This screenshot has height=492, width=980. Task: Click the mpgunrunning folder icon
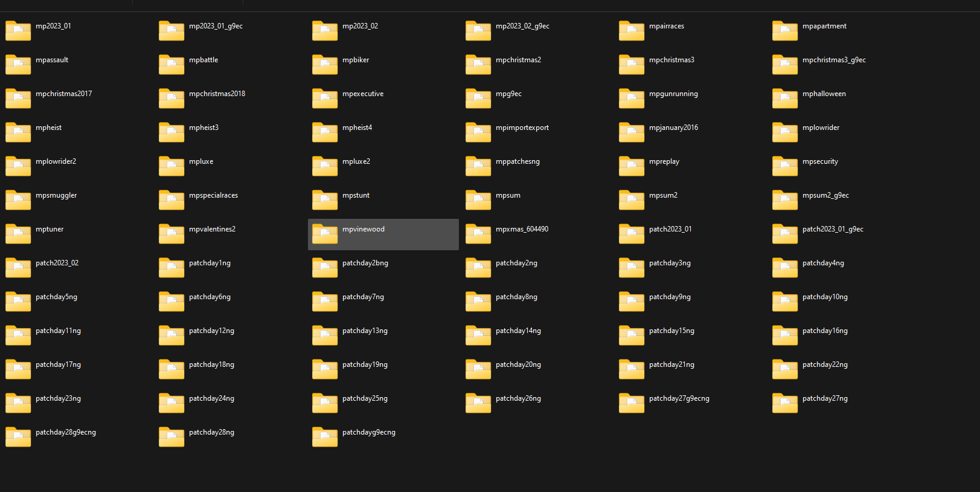pyautogui.click(x=632, y=99)
